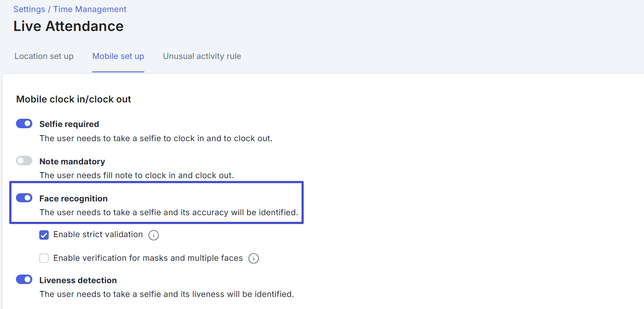Viewport: 644px width, 309px height.
Task: Click the "Enable strict validation" label text
Action: tap(98, 235)
